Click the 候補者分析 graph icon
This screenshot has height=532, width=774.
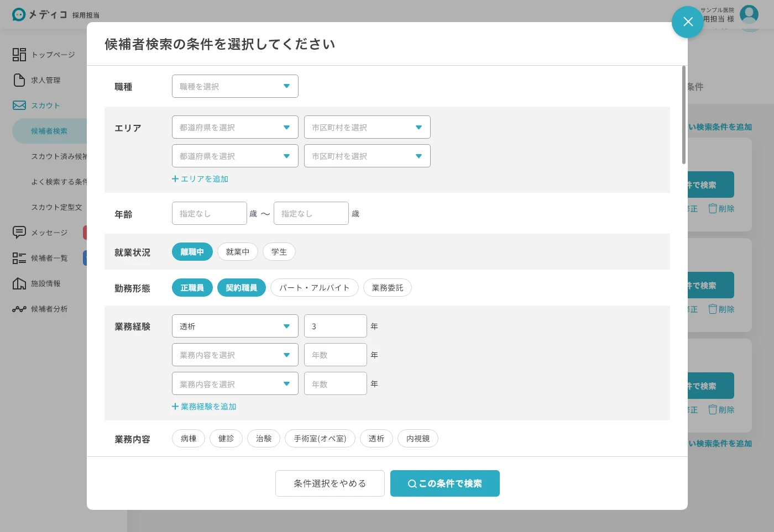click(x=19, y=309)
